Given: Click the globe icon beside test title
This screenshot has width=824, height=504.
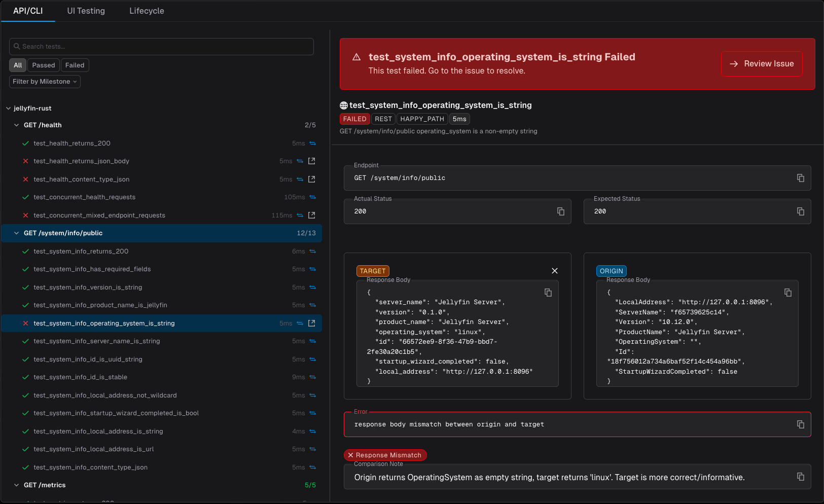Looking at the screenshot, I should (344, 105).
